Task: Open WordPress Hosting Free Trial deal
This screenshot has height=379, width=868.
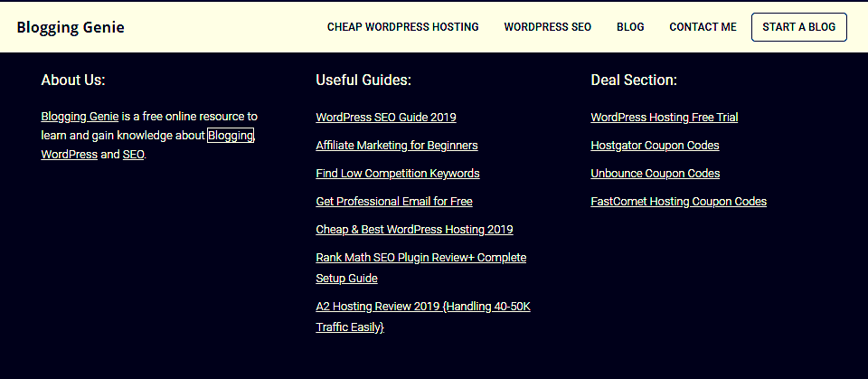Action: (x=665, y=118)
